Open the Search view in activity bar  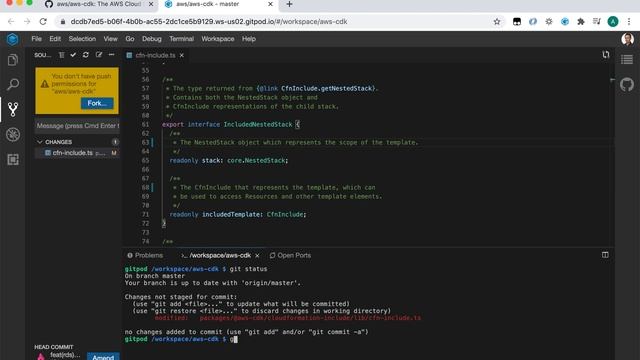tap(13, 84)
